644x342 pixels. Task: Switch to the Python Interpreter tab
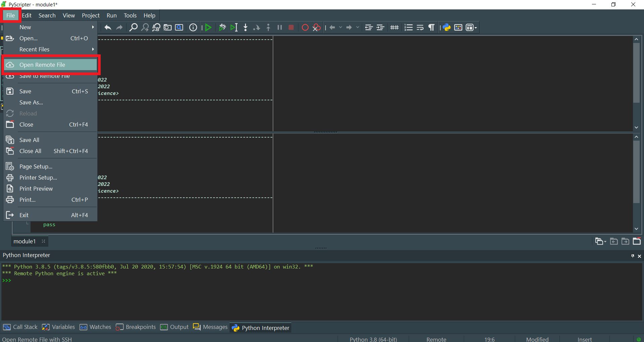click(265, 327)
